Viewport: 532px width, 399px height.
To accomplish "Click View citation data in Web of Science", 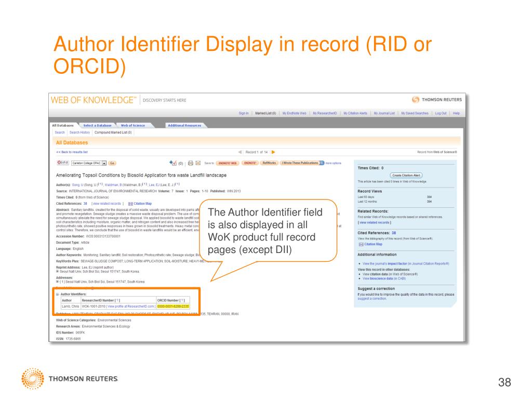I will pyautogui.click(x=390, y=274).
